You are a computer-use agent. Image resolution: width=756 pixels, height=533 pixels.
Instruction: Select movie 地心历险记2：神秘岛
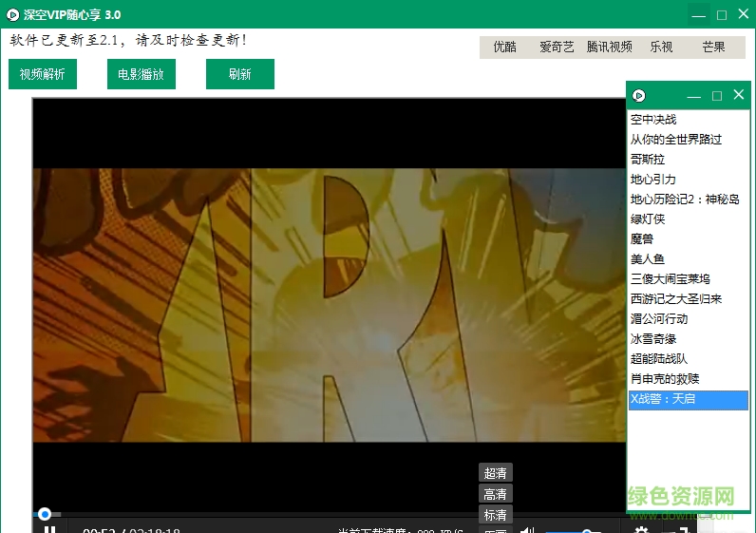pyautogui.click(x=689, y=200)
